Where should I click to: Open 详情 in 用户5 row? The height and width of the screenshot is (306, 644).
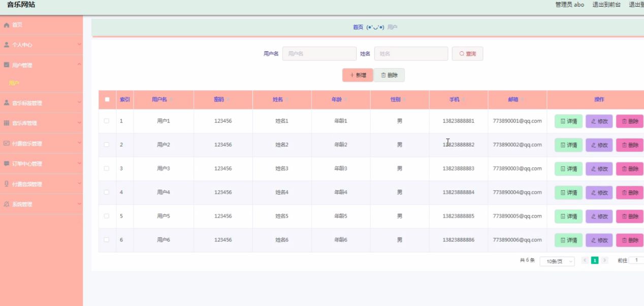coord(568,217)
